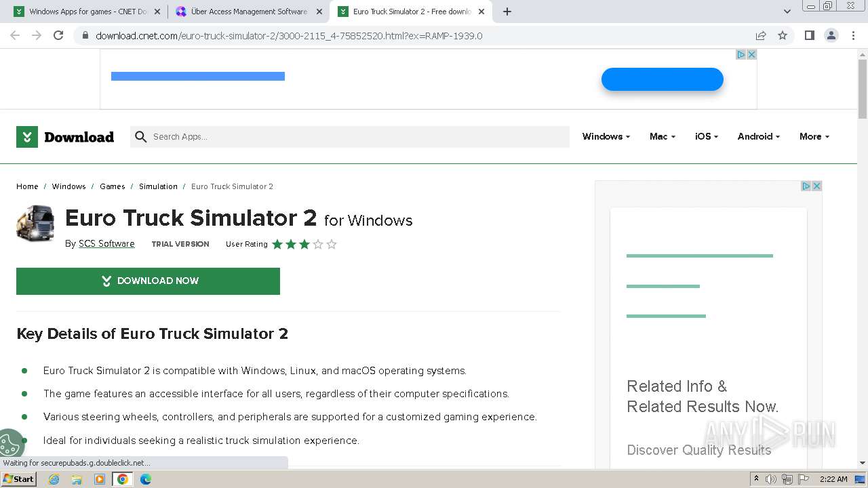This screenshot has height=488, width=868.
Task: Focus the Search Apps field
Action: coord(350,137)
